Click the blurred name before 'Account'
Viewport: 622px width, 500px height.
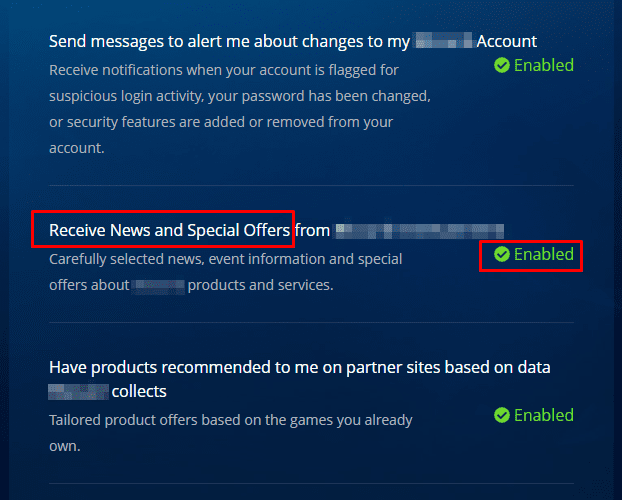443,40
